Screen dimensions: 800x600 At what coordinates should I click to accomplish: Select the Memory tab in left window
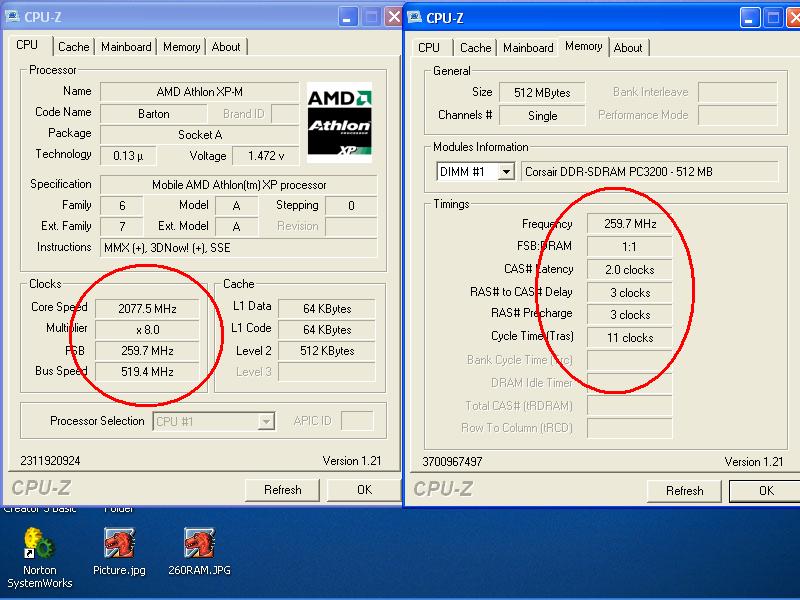(x=181, y=47)
